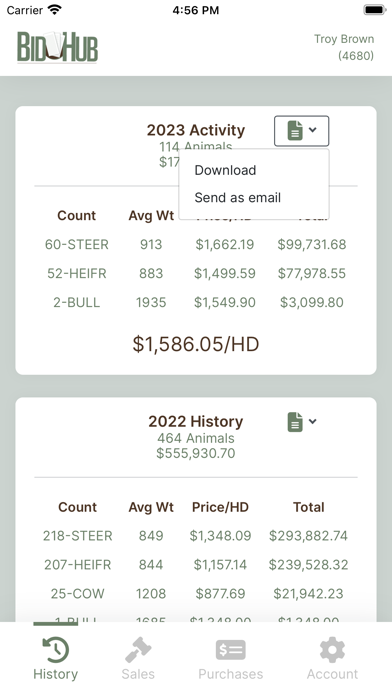This screenshot has width=392, height=696.
Task: Tap the 2-BULL row count
Action: [77, 302]
